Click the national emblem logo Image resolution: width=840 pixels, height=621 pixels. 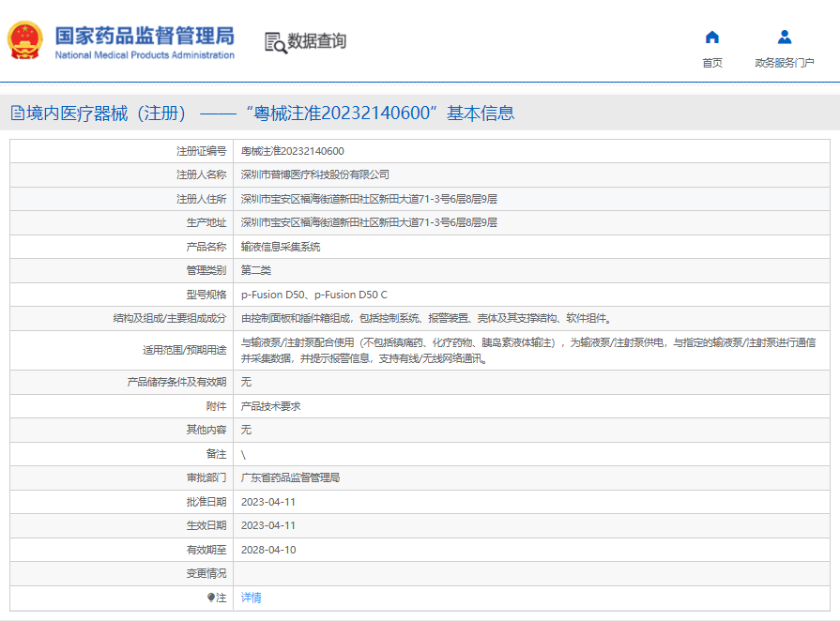tap(24, 40)
